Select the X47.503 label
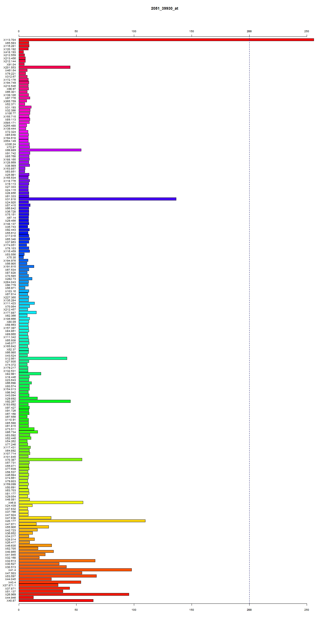 pyautogui.click(x=10, y=573)
